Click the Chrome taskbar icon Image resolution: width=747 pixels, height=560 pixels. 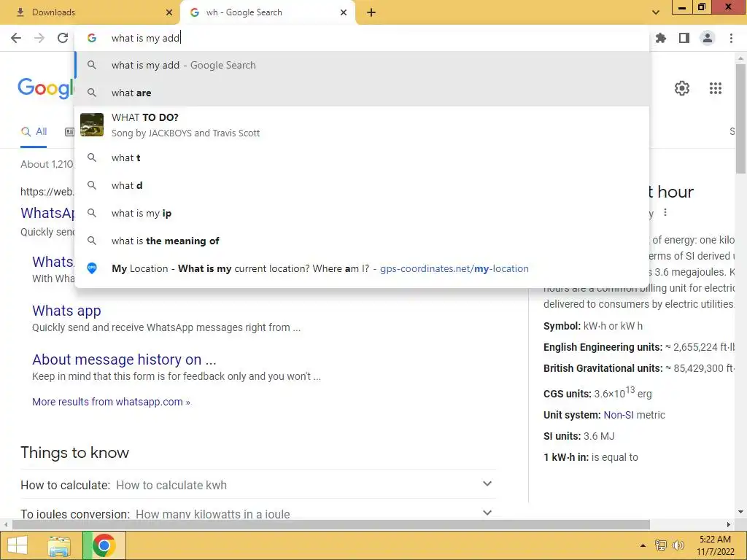(x=104, y=545)
